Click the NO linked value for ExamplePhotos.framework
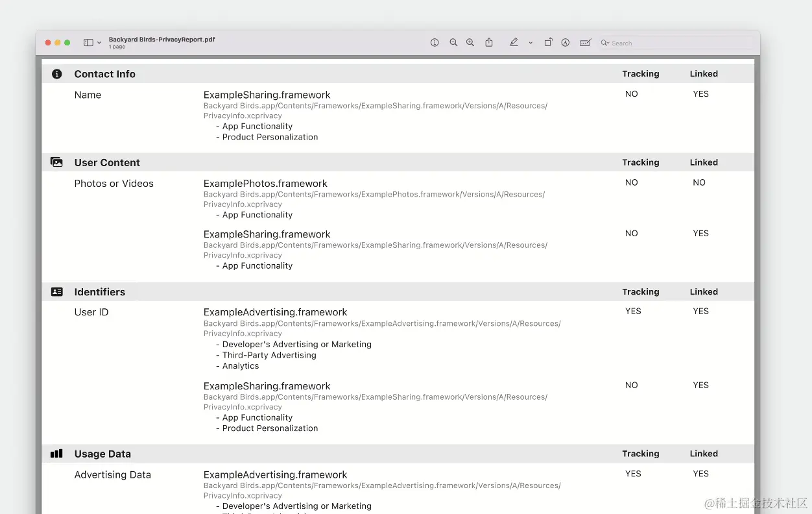This screenshot has height=514, width=812. tap(699, 182)
